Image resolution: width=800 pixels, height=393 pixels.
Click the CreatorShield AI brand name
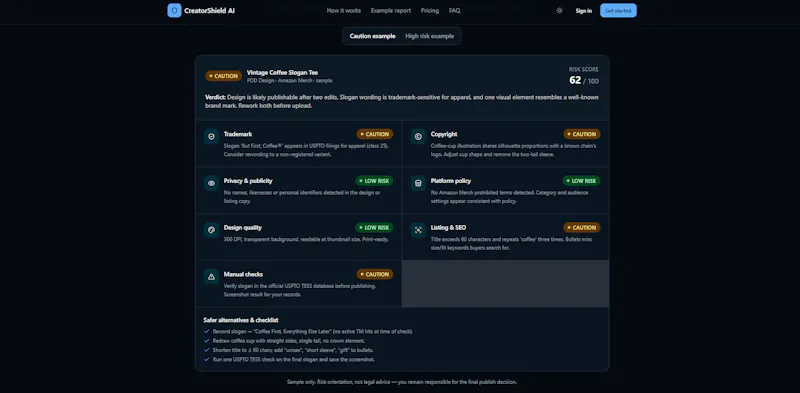(x=210, y=11)
